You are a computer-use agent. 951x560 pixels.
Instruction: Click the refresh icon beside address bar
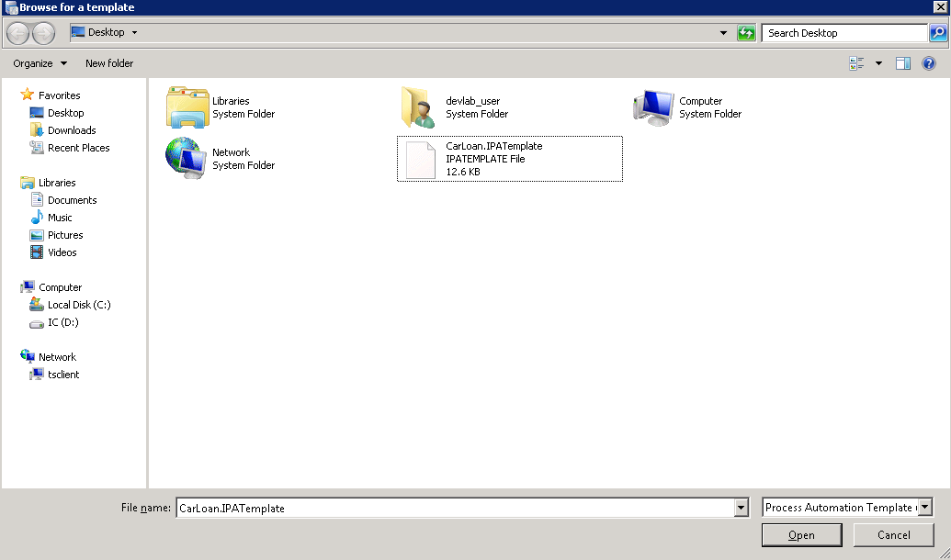click(x=746, y=33)
